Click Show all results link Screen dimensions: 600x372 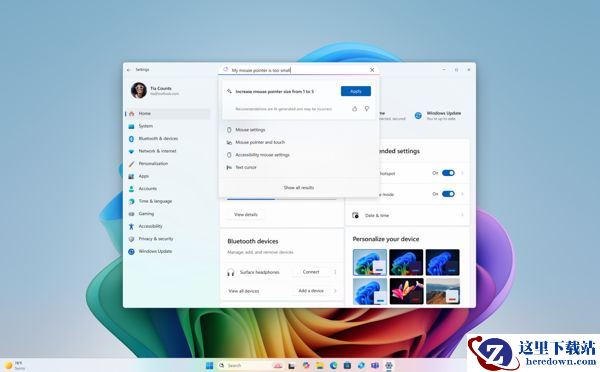299,188
